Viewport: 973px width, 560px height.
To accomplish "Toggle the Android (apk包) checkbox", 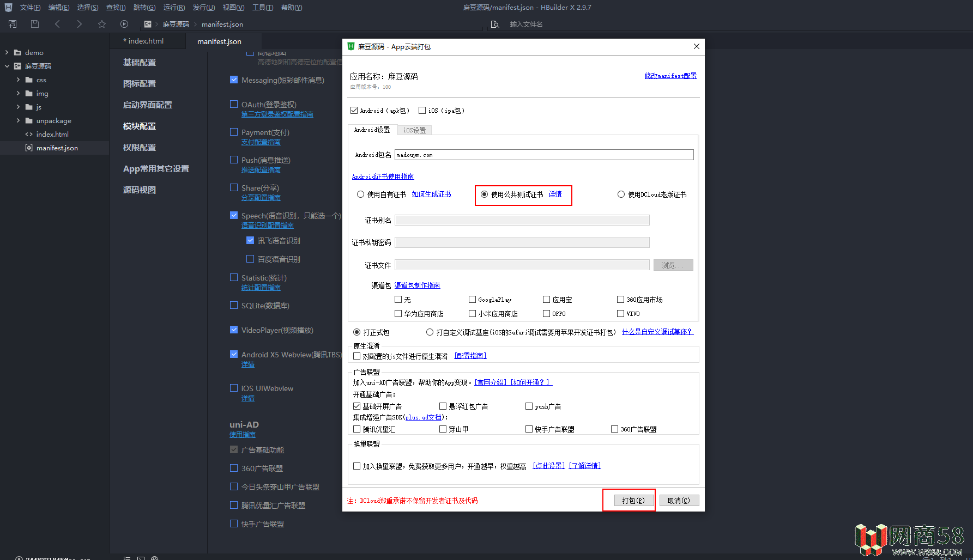I will 354,111.
